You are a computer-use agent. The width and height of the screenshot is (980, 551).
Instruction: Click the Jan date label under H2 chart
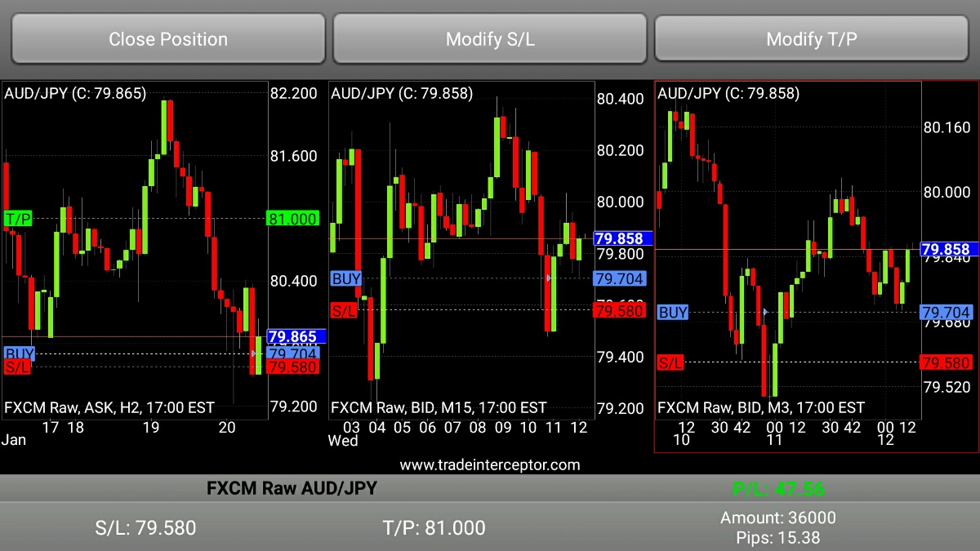point(14,440)
